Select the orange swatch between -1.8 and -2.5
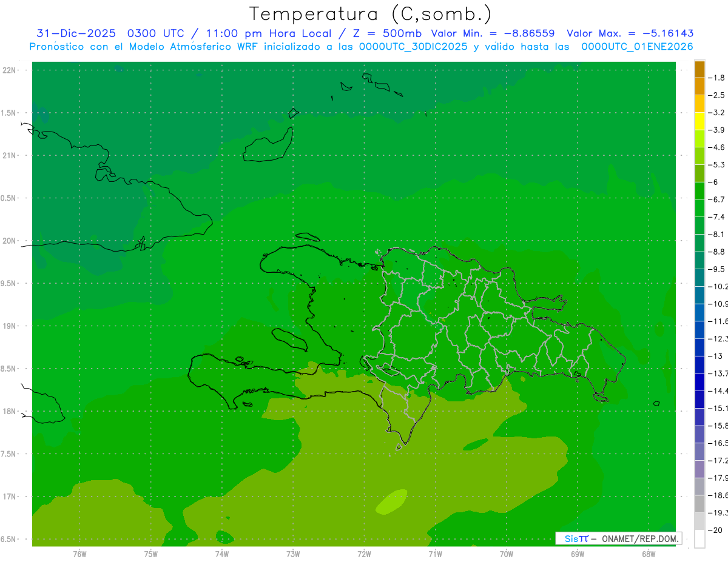The image size is (728, 562). 699,86
